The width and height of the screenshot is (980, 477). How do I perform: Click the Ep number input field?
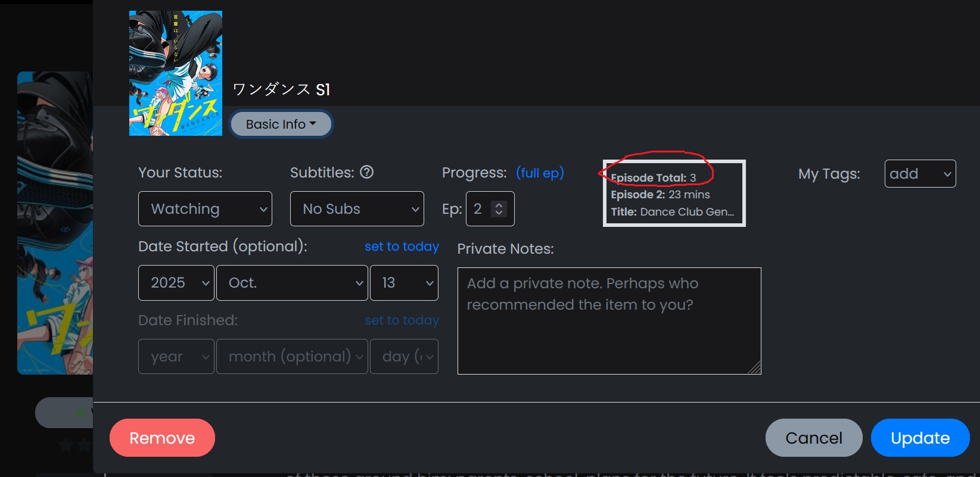(479, 209)
